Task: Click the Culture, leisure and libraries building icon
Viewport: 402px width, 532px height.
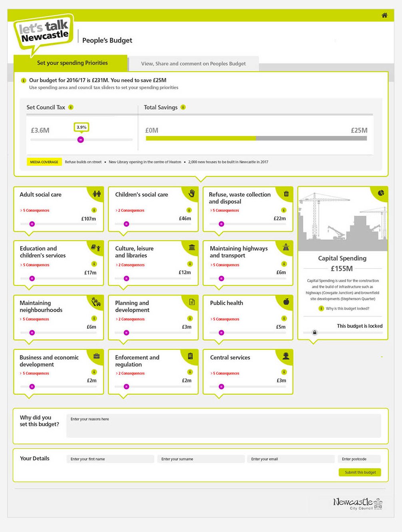Action: pos(192,247)
